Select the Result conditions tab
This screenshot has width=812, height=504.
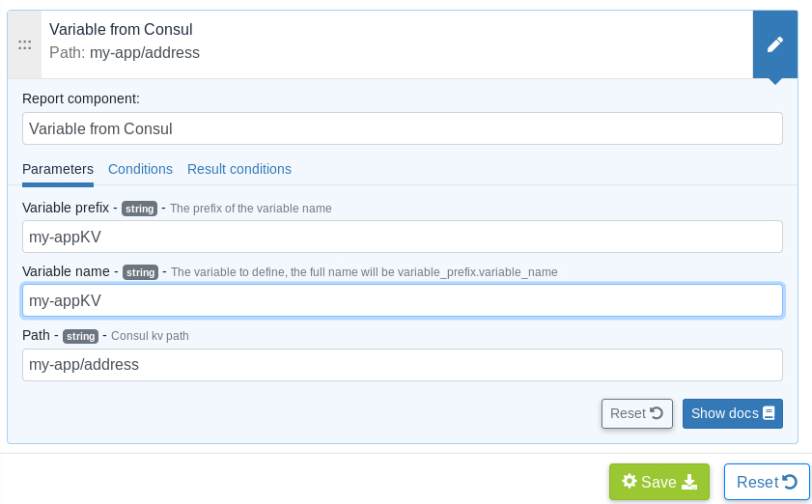(x=239, y=169)
